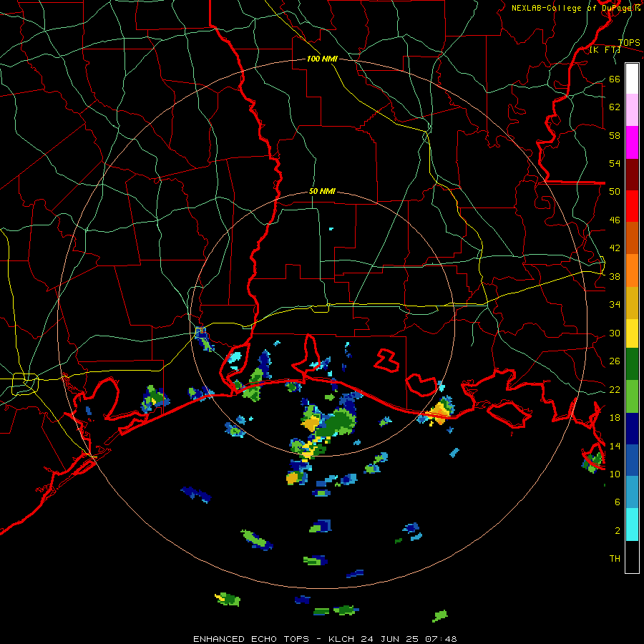Click the light pink legend swatch

point(632,110)
